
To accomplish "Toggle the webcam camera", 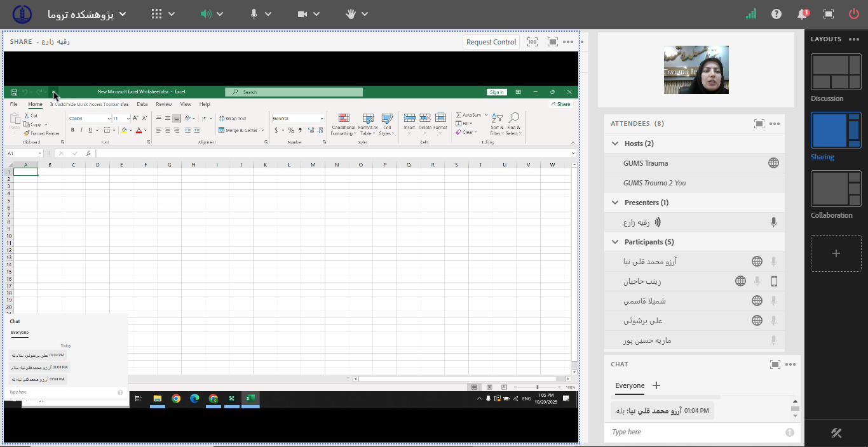I will (302, 14).
